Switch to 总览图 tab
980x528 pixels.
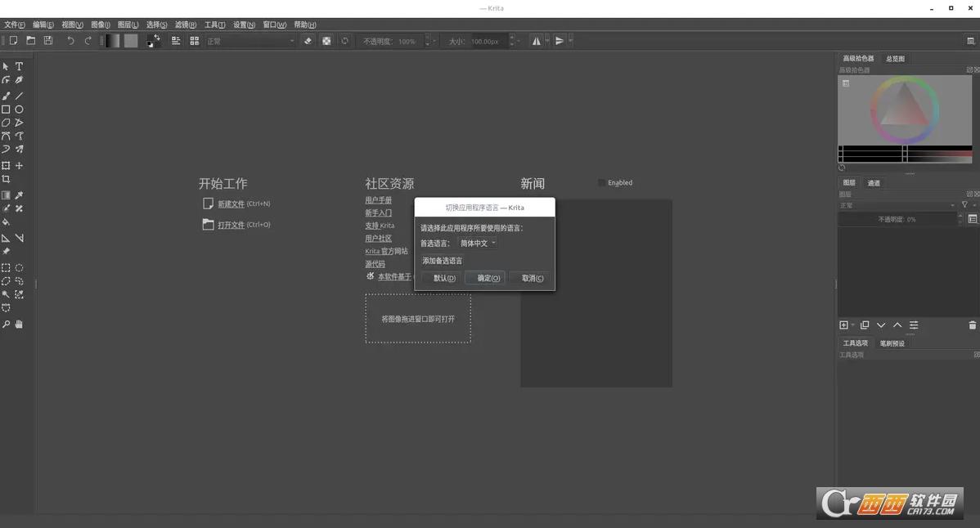[895, 59]
